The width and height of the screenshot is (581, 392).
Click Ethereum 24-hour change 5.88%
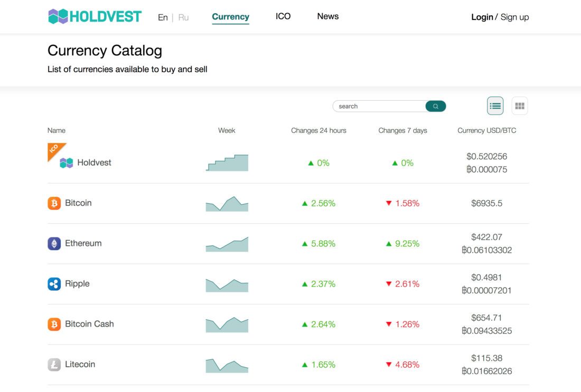[318, 244]
